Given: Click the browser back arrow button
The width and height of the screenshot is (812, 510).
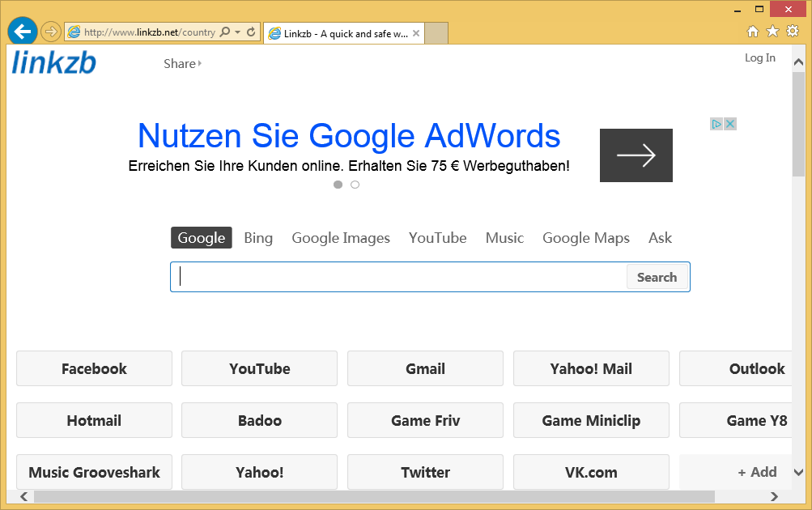Looking at the screenshot, I should click(23, 32).
